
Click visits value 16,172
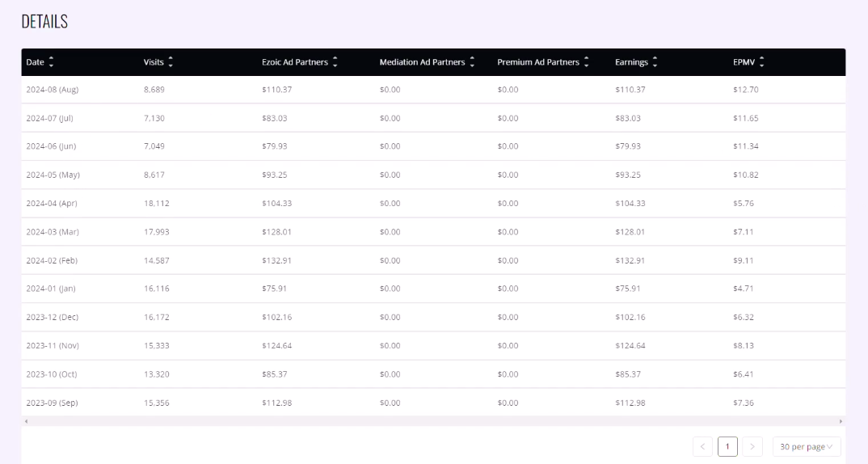157,317
